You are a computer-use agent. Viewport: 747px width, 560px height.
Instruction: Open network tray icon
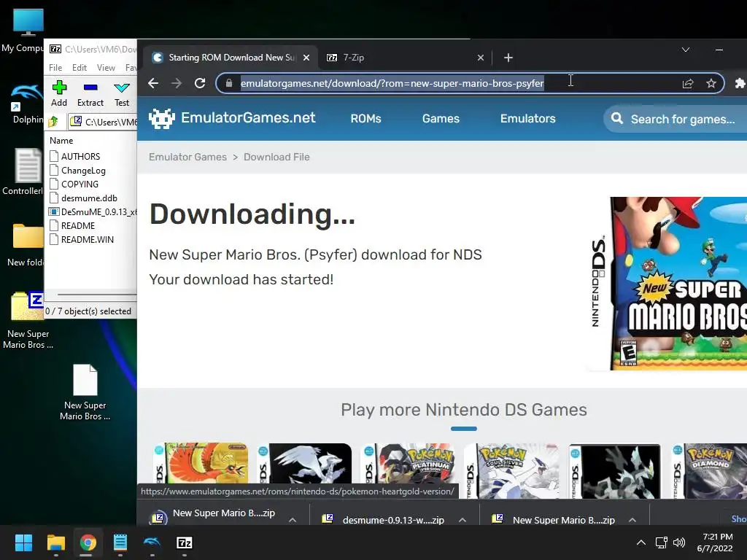click(661, 542)
